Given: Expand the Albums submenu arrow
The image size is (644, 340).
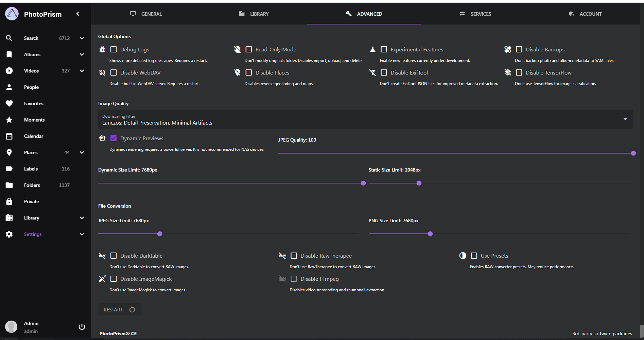Looking at the screenshot, I should (x=82, y=54).
